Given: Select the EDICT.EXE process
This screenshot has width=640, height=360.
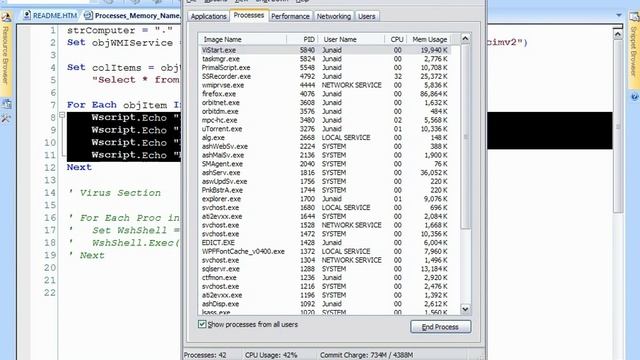Looking at the screenshot, I should [x=325, y=243].
